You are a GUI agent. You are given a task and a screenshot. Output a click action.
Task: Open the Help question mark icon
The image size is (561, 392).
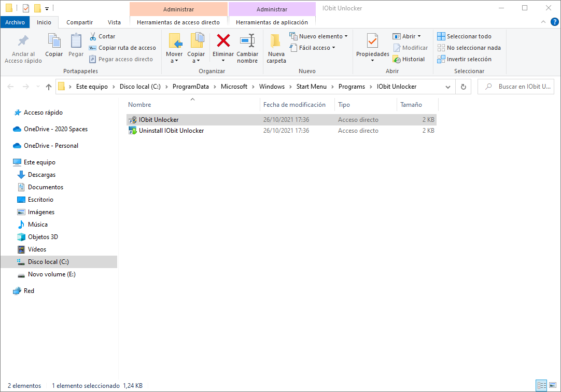[x=555, y=22]
